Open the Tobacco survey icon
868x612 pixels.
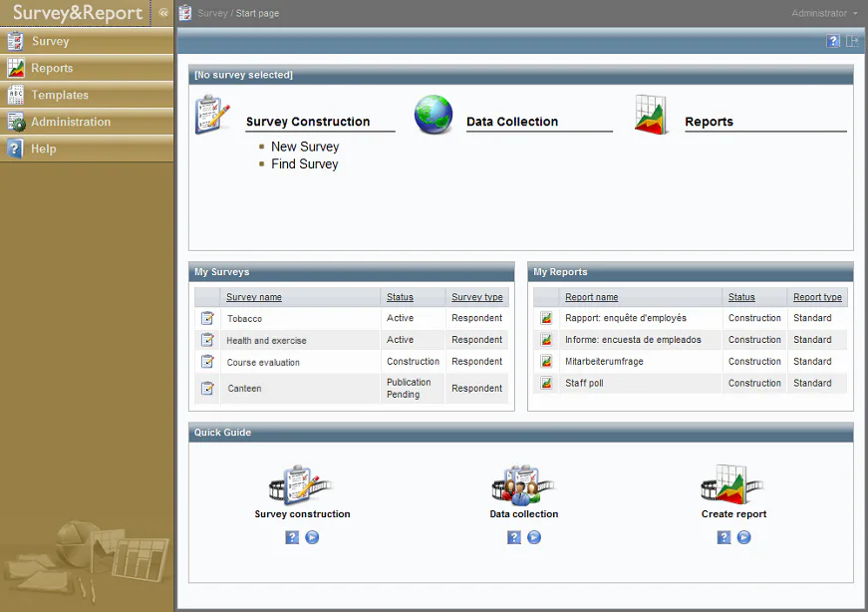coord(207,318)
